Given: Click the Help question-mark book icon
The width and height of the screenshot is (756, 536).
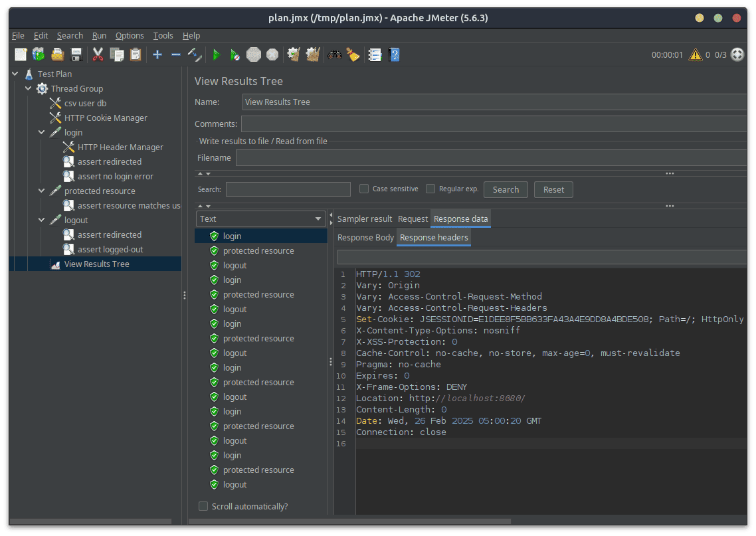Looking at the screenshot, I should 394,55.
